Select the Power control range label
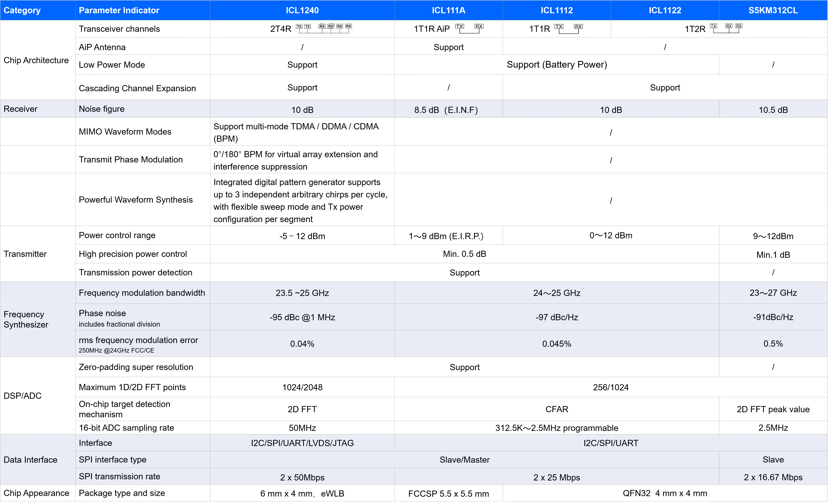Image resolution: width=828 pixels, height=504 pixels. 117,235
